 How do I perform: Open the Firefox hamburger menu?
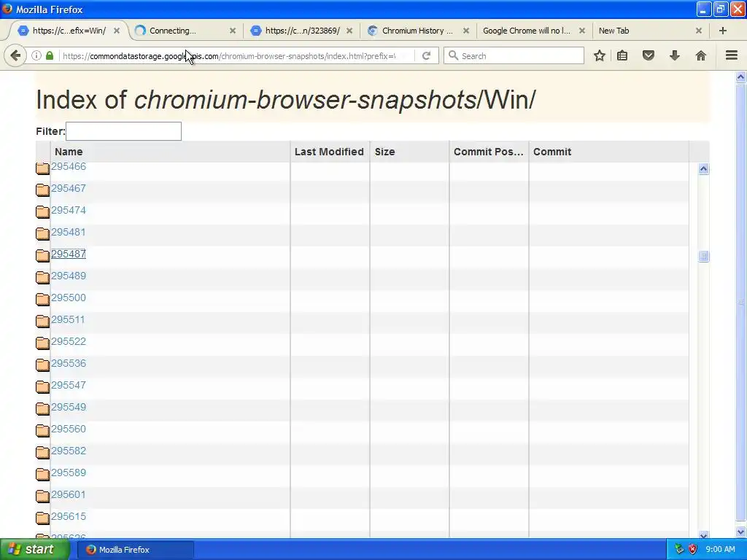pos(732,55)
